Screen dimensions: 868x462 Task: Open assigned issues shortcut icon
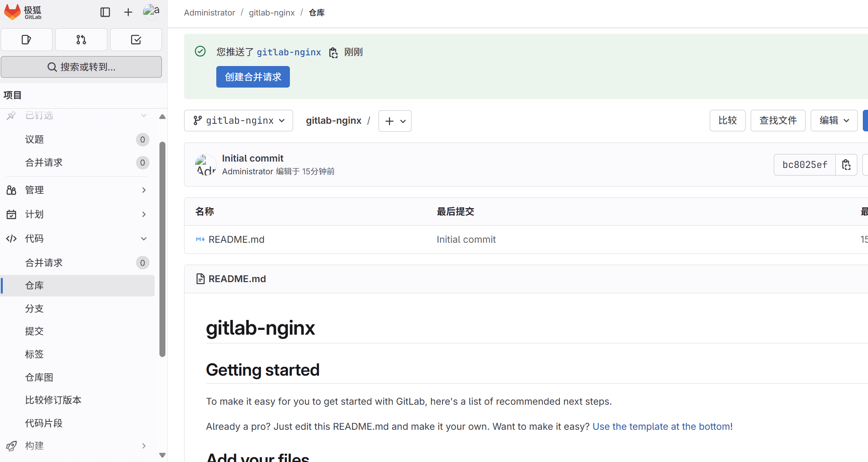(27, 40)
